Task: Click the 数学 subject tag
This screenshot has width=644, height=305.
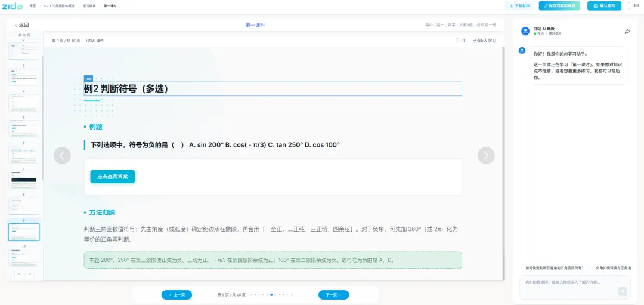Action: pos(451,25)
